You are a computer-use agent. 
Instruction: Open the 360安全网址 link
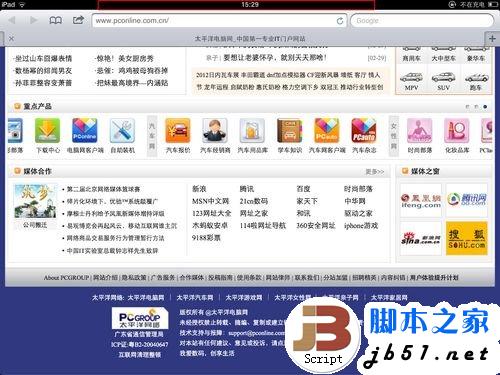[x=316, y=226]
